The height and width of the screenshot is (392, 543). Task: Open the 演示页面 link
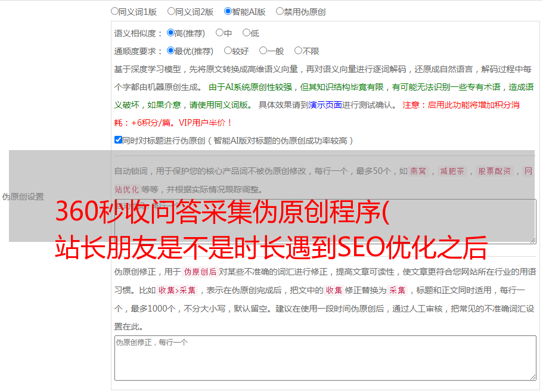click(x=325, y=105)
